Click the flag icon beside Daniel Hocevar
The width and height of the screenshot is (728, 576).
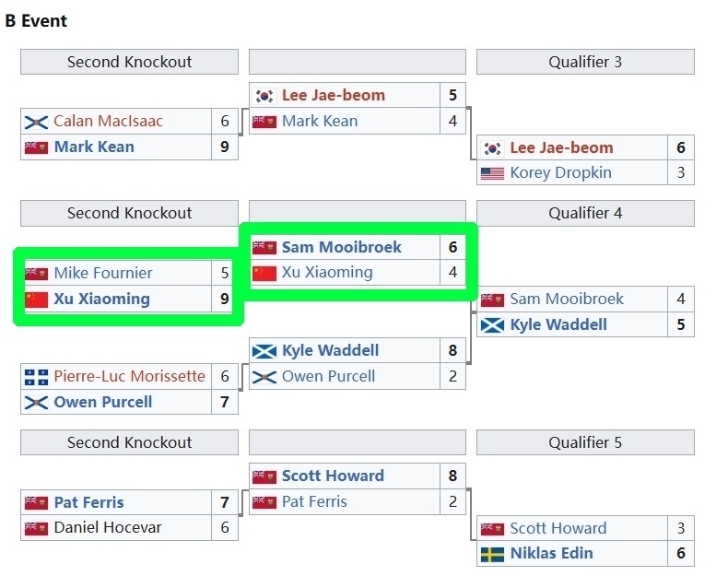point(36,528)
